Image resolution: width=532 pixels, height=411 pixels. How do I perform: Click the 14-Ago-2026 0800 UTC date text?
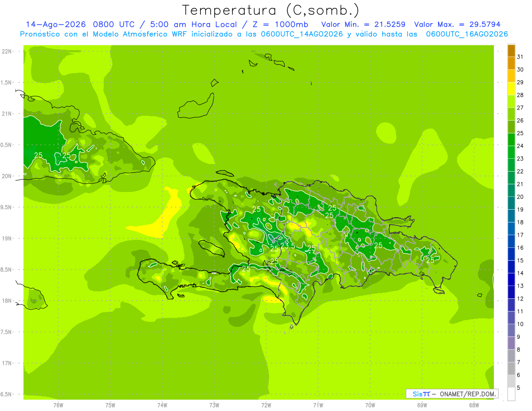(x=80, y=24)
